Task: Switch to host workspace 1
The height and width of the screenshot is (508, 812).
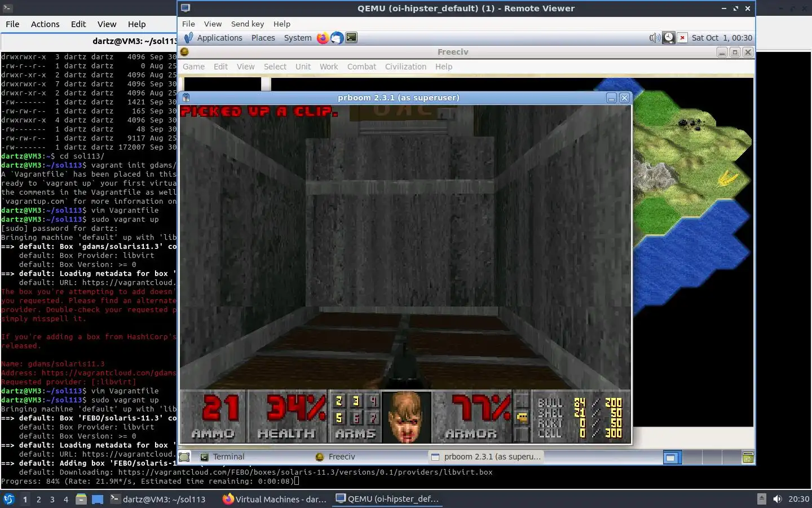Action: point(25,499)
